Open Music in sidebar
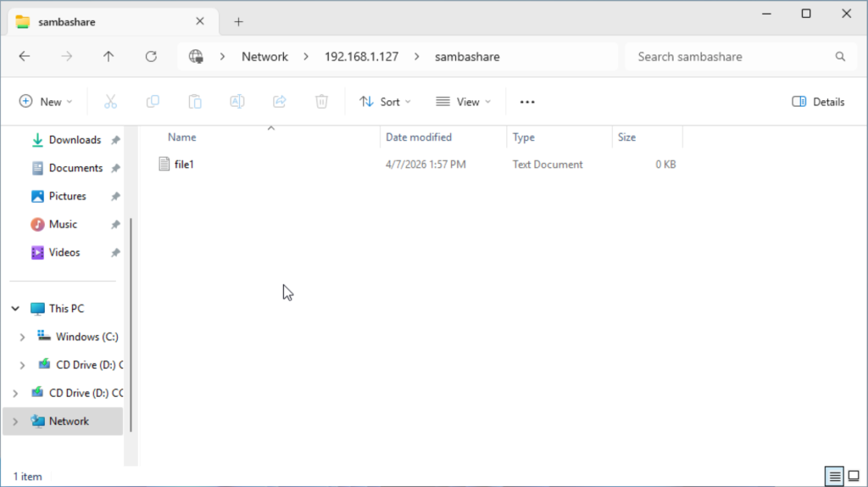The height and width of the screenshot is (487, 868). tap(63, 225)
